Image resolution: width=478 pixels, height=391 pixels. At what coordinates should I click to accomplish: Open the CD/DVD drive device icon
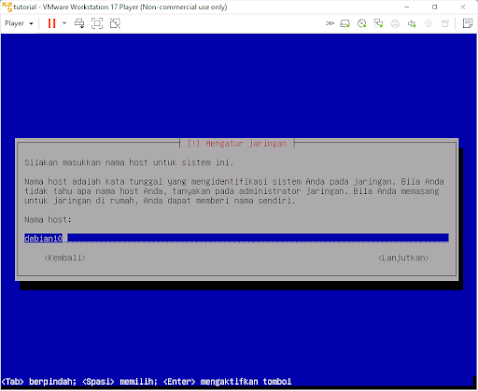pyautogui.click(x=362, y=23)
